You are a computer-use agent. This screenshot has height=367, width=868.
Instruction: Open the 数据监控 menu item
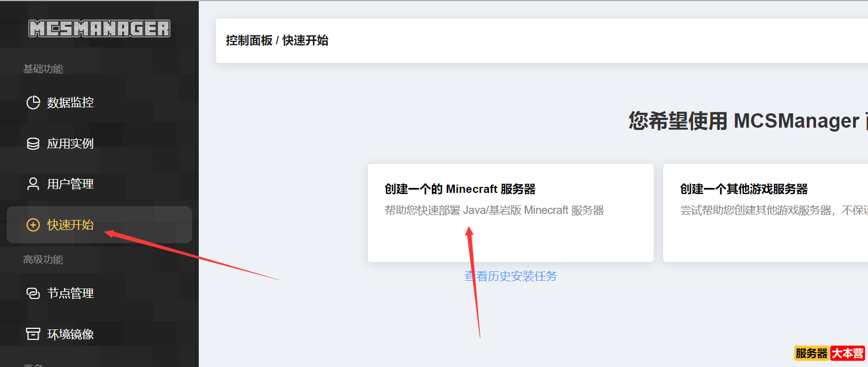[x=99, y=102]
